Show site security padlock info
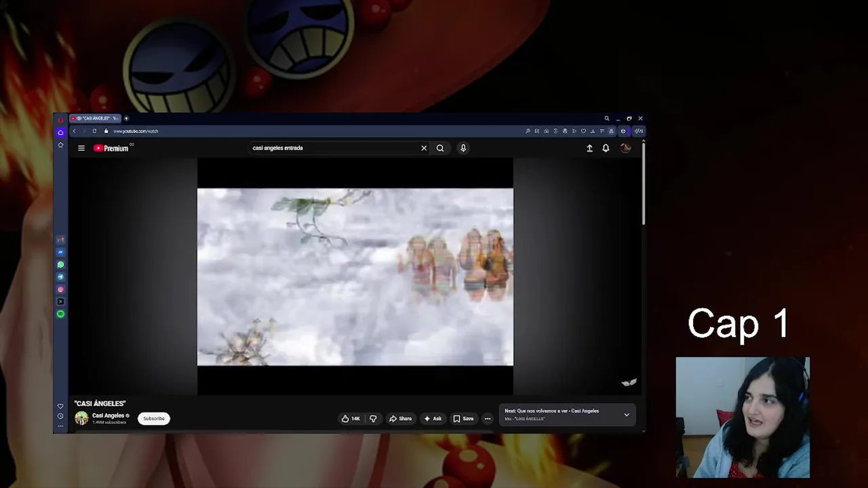 tap(106, 131)
